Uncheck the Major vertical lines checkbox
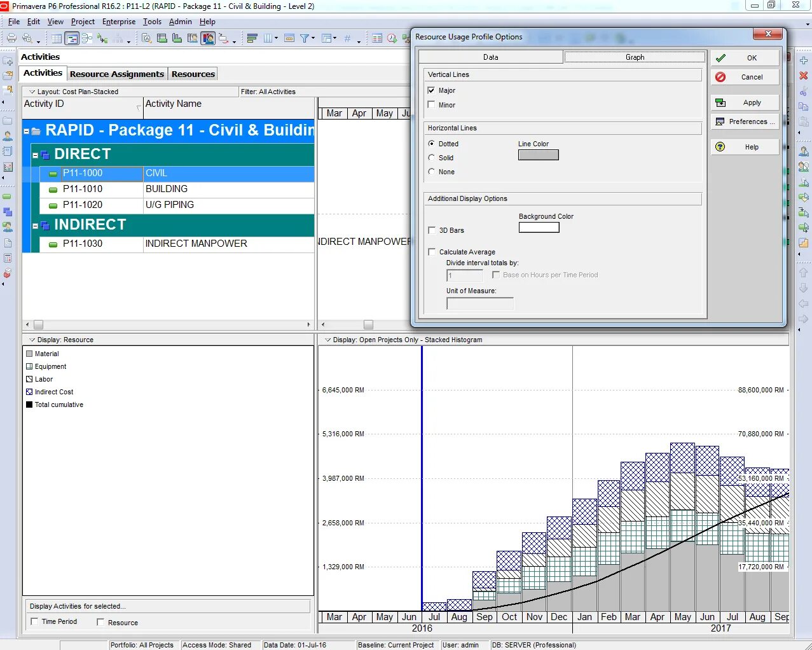Viewport: 812px width, 650px height. pyautogui.click(x=432, y=90)
